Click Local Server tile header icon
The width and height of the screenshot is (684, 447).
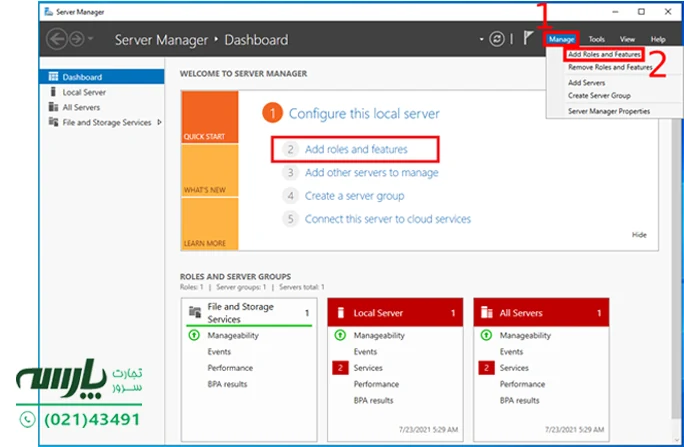(x=341, y=313)
